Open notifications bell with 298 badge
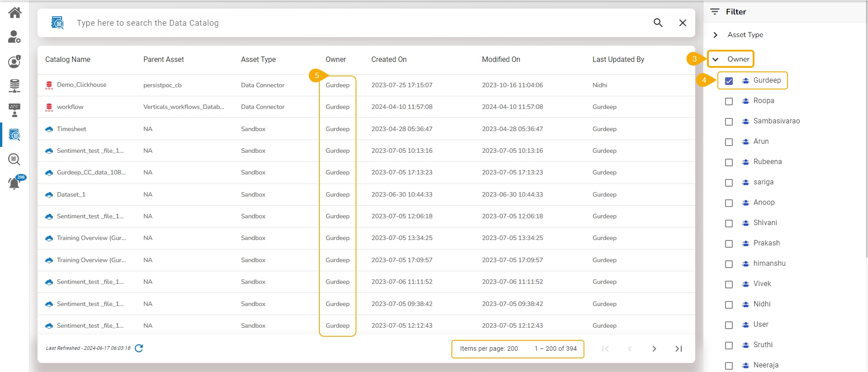868x372 pixels. coord(14,183)
